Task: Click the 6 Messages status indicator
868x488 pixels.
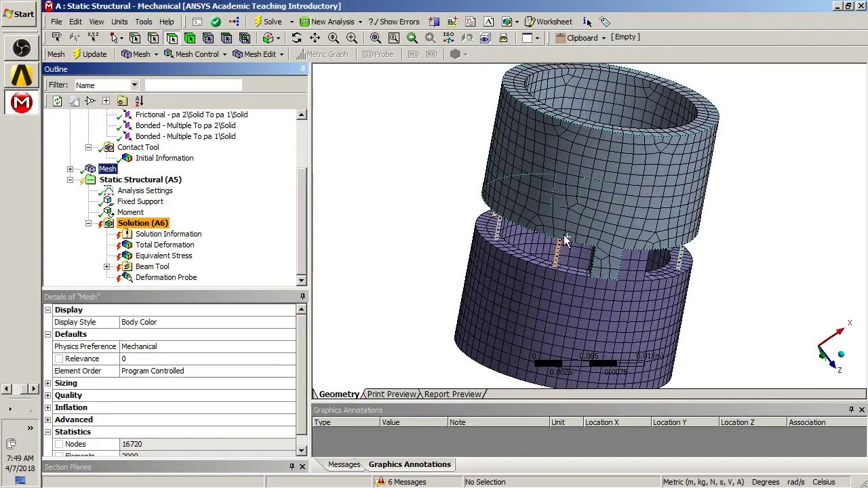Action: point(401,482)
